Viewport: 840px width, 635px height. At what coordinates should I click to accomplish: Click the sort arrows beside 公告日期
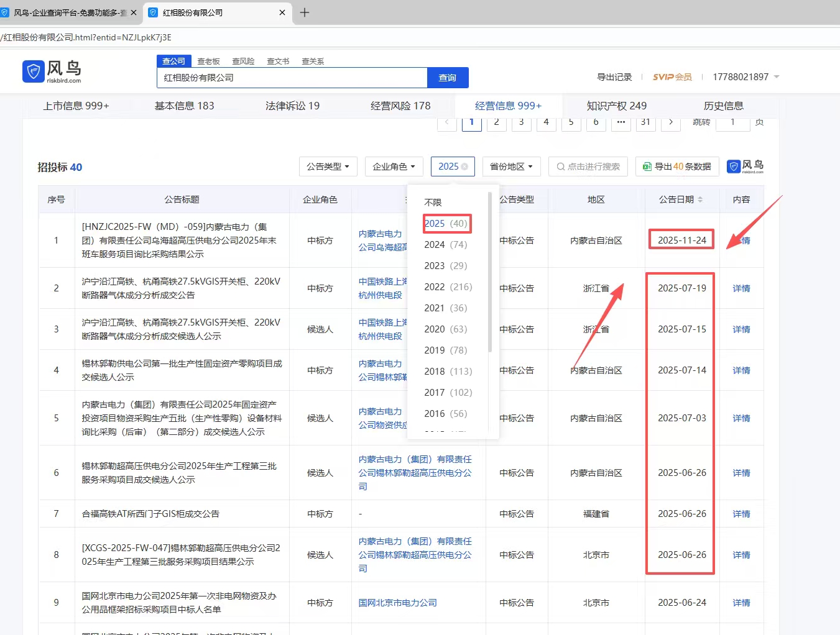[x=700, y=199]
